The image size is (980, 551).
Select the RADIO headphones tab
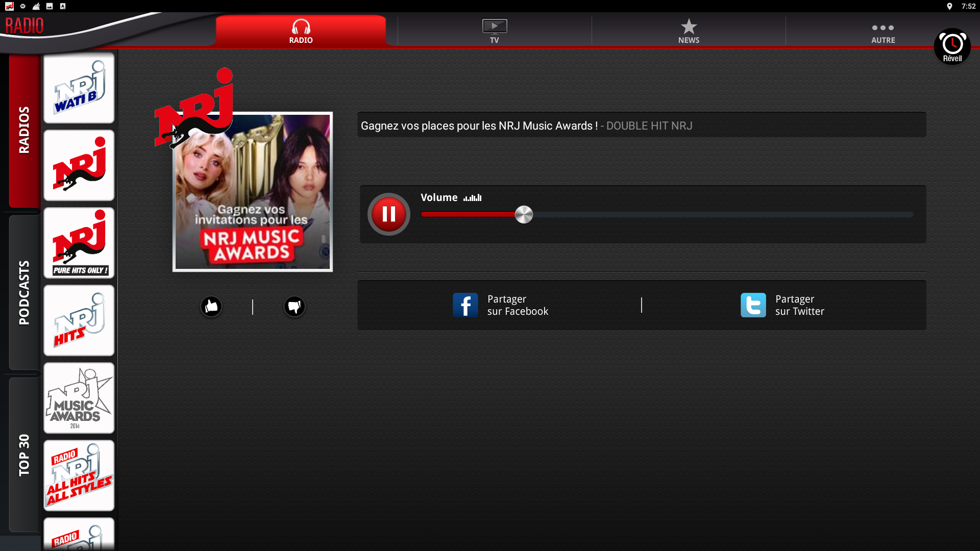click(301, 31)
